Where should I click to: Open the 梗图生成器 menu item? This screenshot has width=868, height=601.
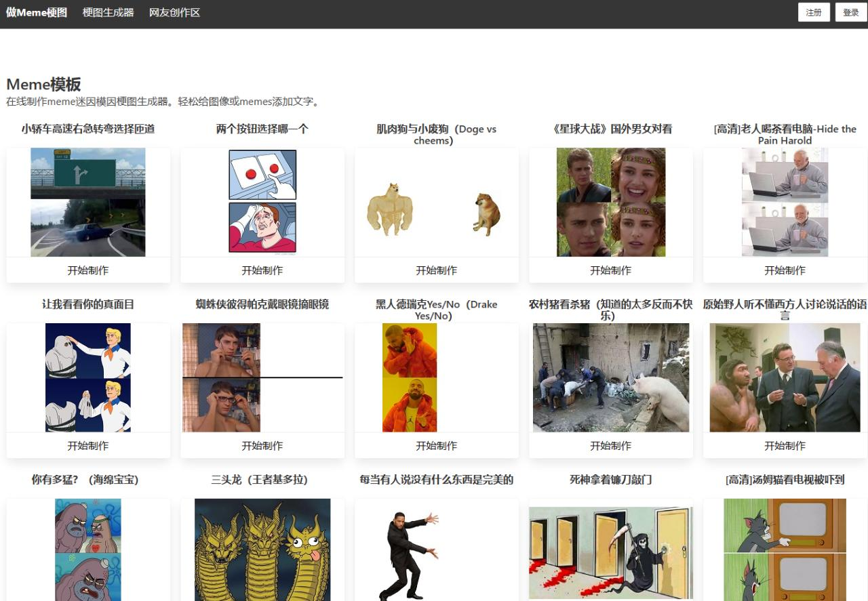tap(108, 12)
